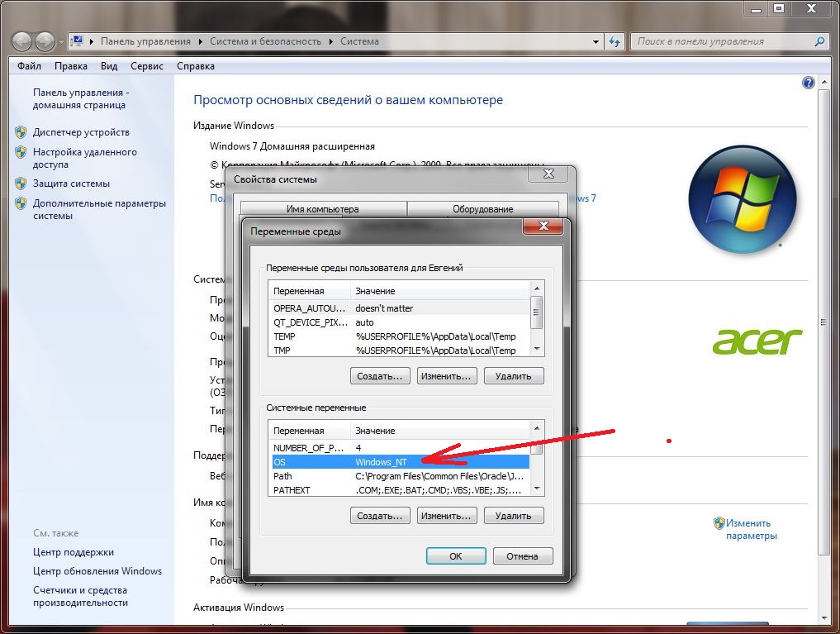This screenshot has height=634, width=840.
Task: Click shield icon next to Изменить параметры
Action: coord(719,523)
